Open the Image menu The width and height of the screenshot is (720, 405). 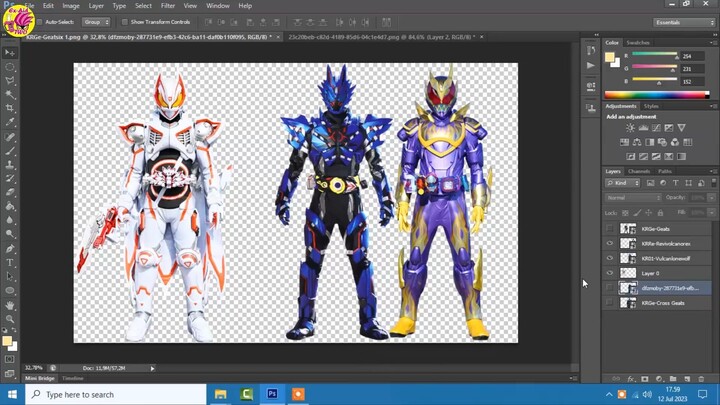(x=71, y=6)
